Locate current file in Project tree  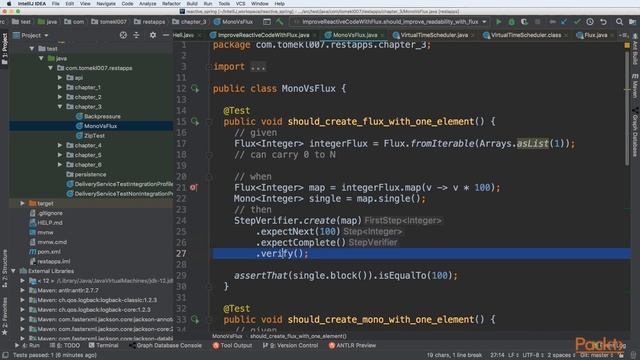click(x=123, y=36)
